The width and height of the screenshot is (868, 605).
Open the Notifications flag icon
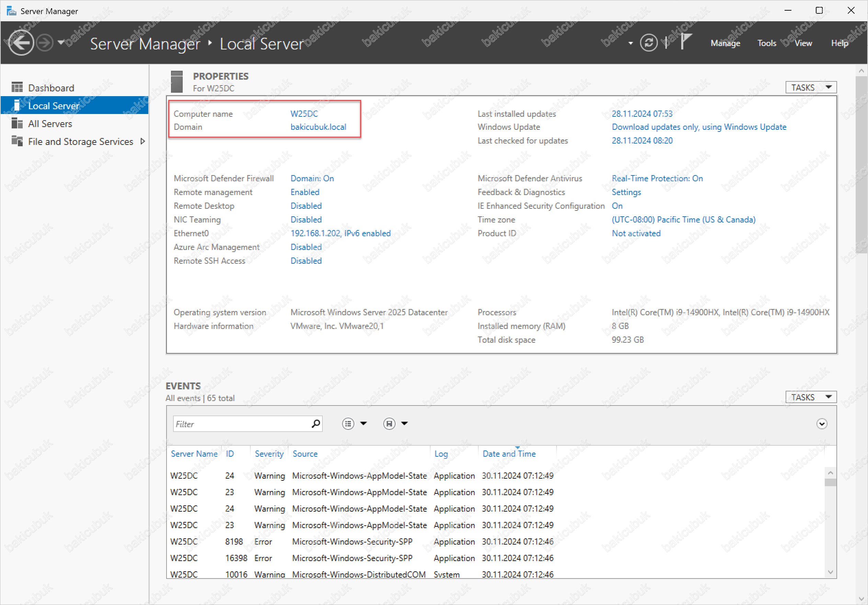coord(686,42)
